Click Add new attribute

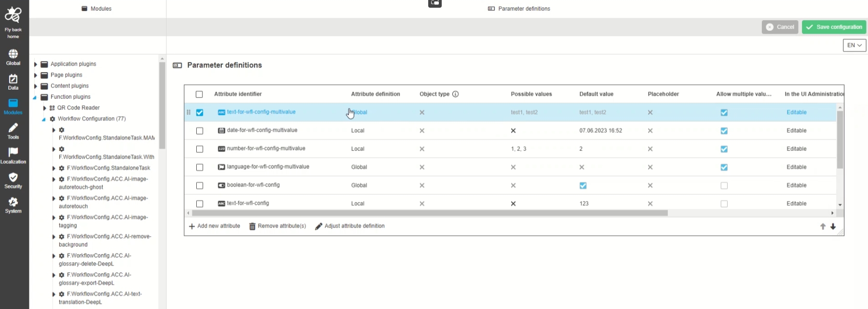215,226
